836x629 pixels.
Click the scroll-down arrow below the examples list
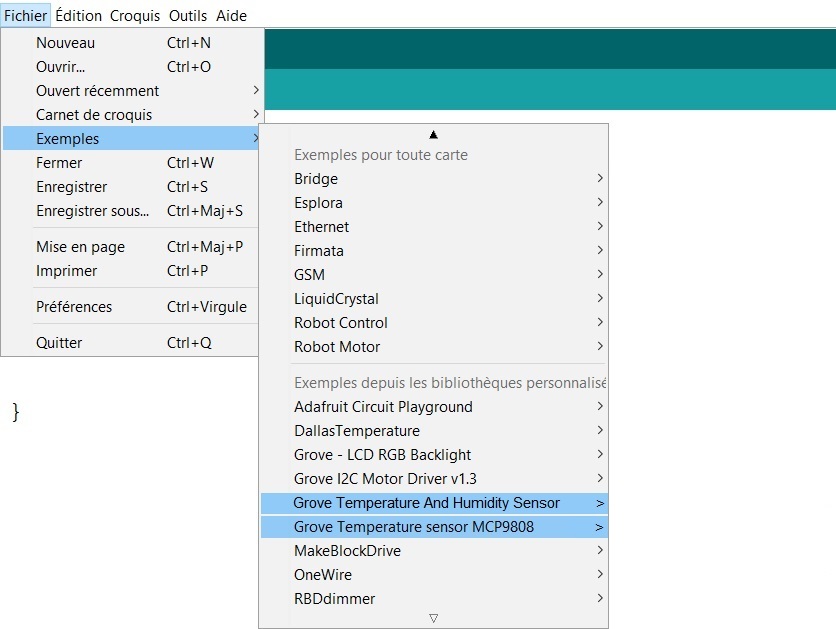(433, 618)
